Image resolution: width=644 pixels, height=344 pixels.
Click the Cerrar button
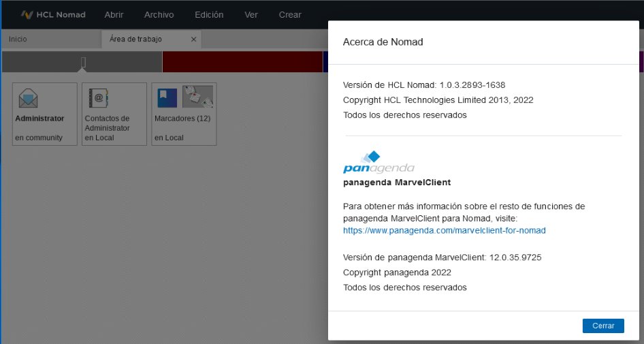click(x=603, y=326)
